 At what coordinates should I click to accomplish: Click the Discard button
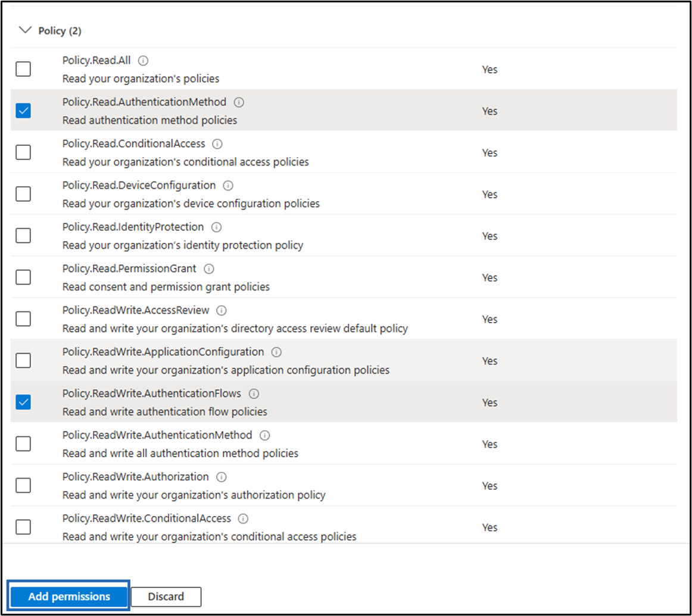pos(166,596)
